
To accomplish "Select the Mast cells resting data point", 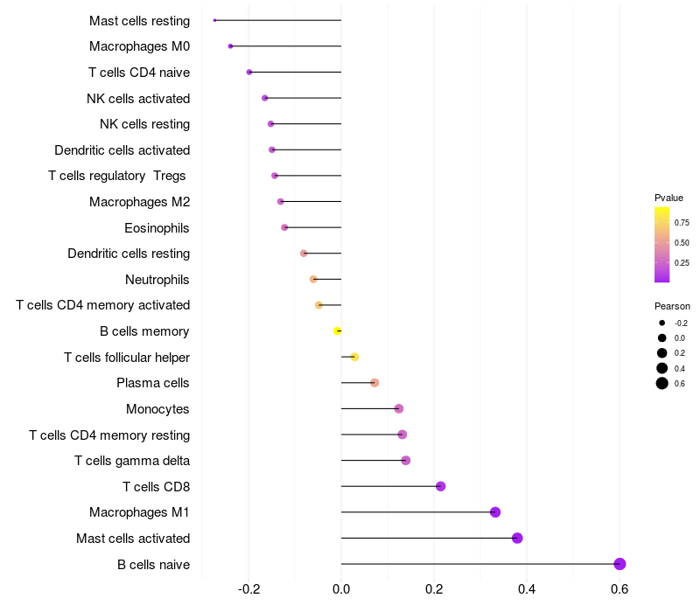I will 214,20.
